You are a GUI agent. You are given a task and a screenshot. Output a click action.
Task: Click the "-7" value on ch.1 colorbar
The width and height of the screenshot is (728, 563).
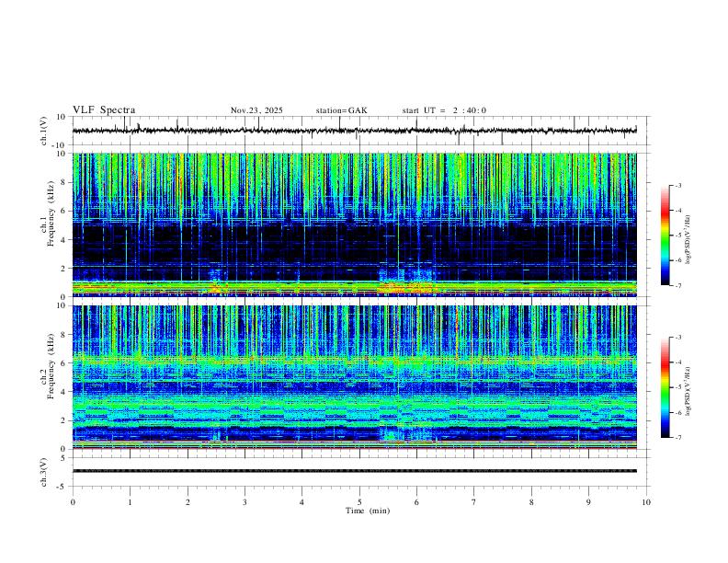point(677,286)
